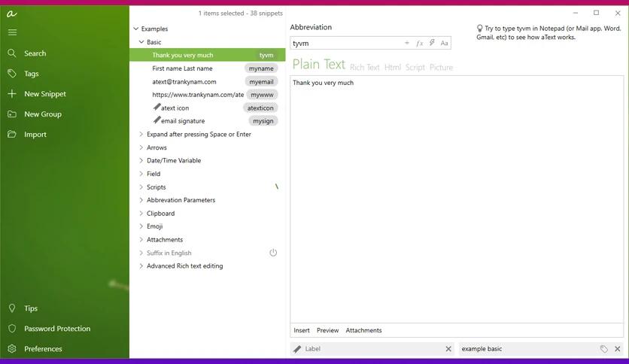Click the Tags tag icon in sidebar

12,74
